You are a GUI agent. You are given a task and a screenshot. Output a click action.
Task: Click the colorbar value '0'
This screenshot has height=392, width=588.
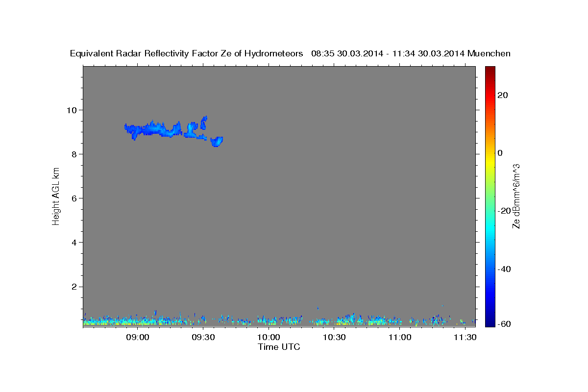(x=500, y=153)
